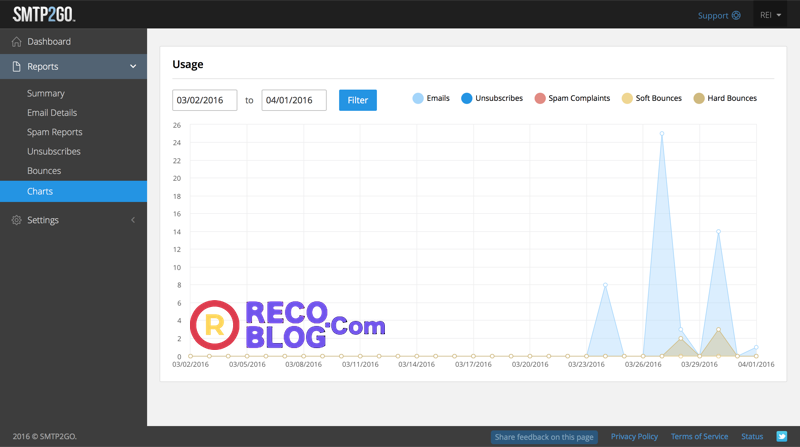
Task: Collapse the Reports menu chevron
Action: pos(133,66)
